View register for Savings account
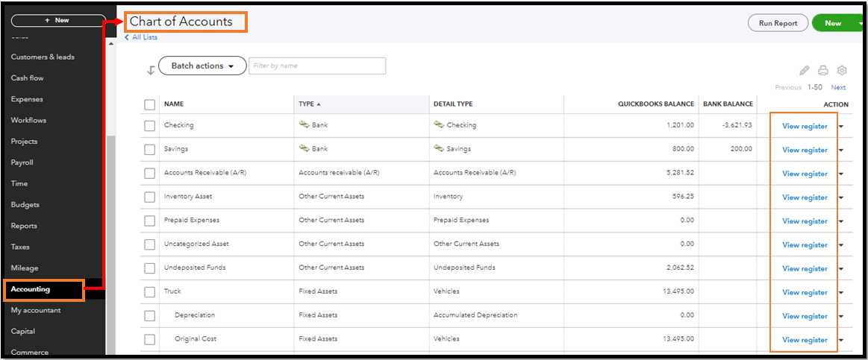 [805, 151]
